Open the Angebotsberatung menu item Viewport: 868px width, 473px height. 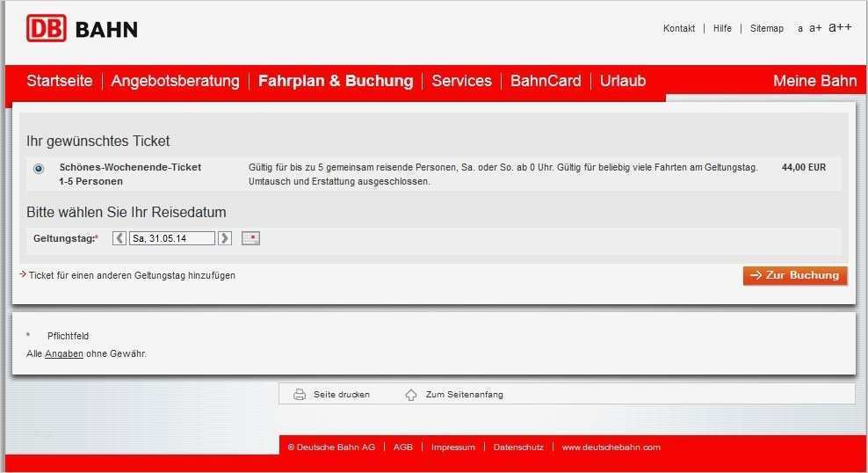point(176,81)
